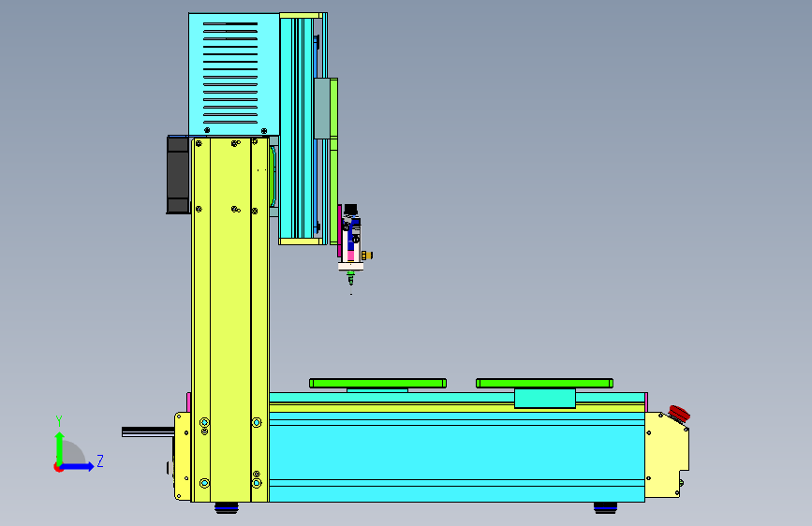Screen dimensions: 812x526
Task: Pick the left rubber foot under base
Action: [x=227, y=507]
